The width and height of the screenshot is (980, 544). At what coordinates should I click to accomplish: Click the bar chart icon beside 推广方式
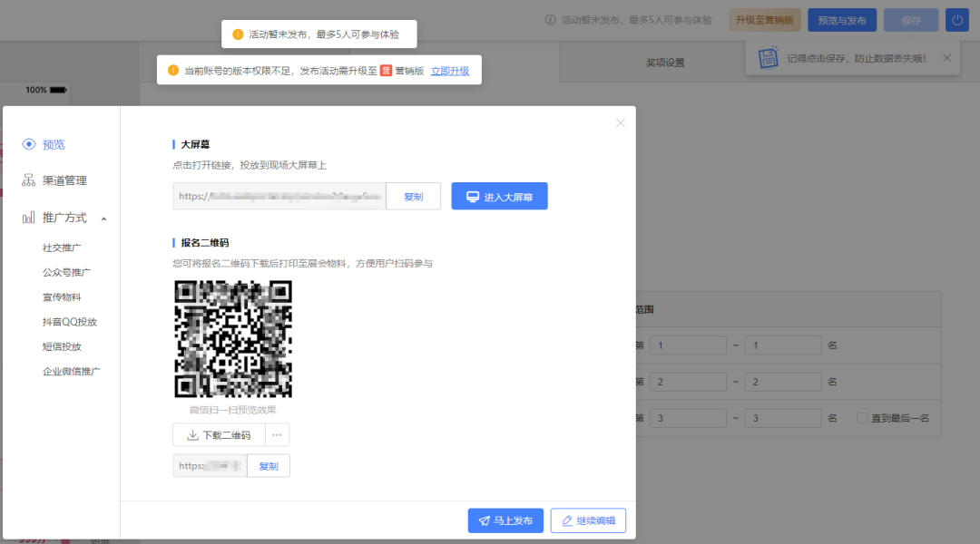point(29,218)
